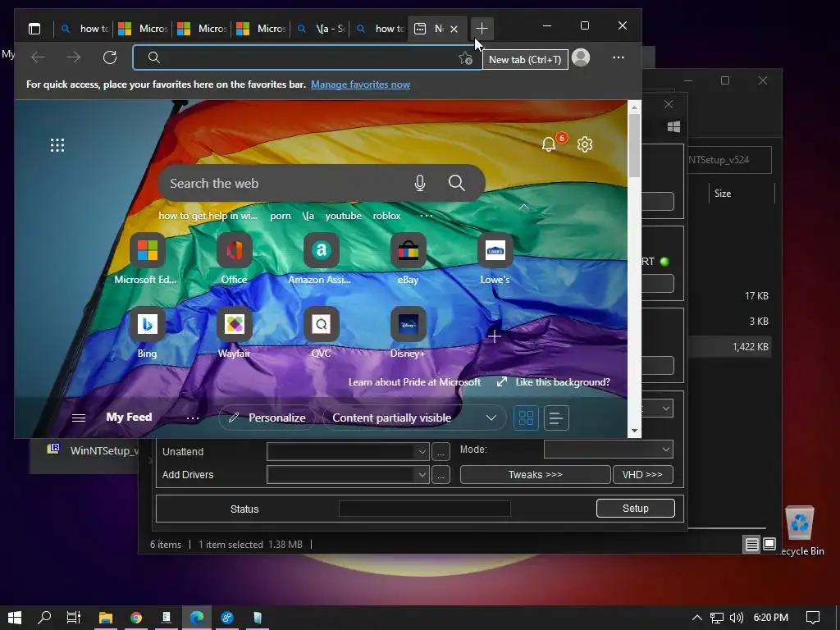Screen dimensions: 840x630
Task: Click Learn about Pride at Microsoft link
Action: pyautogui.click(x=414, y=382)
